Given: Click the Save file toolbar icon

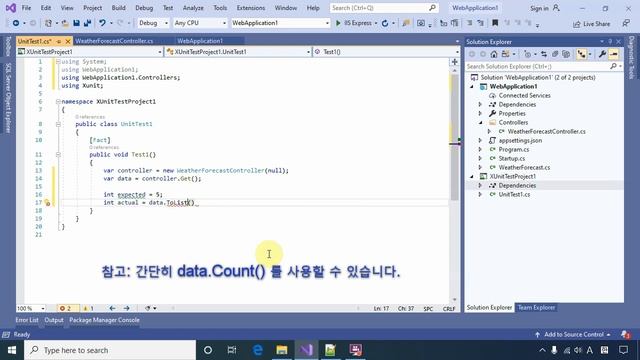Looking at the screenshot, I should click(x=76, y=23).
